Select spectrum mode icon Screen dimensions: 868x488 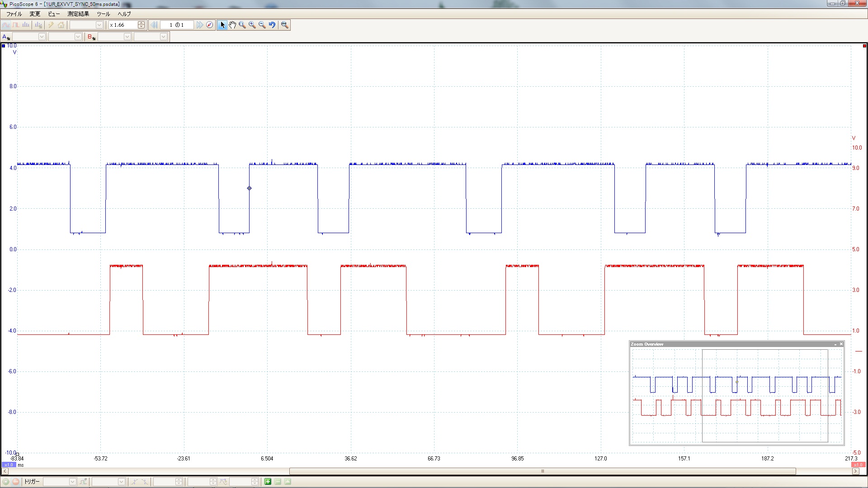26,25
